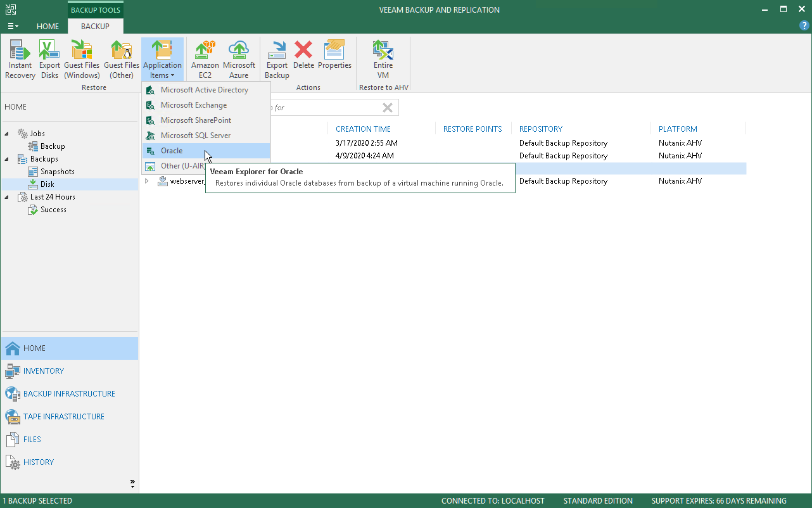Open the HOME navigation view
Image resolution: width=812 pixels, height=508 pixels.
click(x=70, y=348)
